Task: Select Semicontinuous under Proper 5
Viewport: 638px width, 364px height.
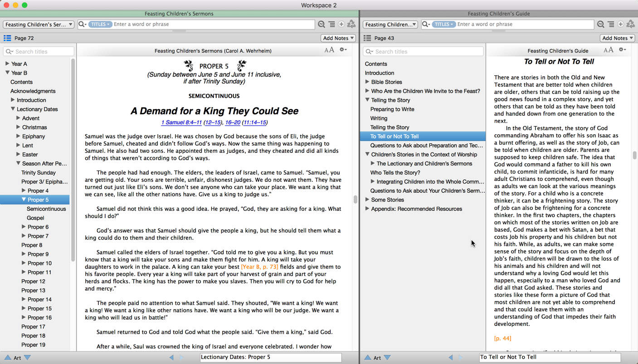Action: 46,209
